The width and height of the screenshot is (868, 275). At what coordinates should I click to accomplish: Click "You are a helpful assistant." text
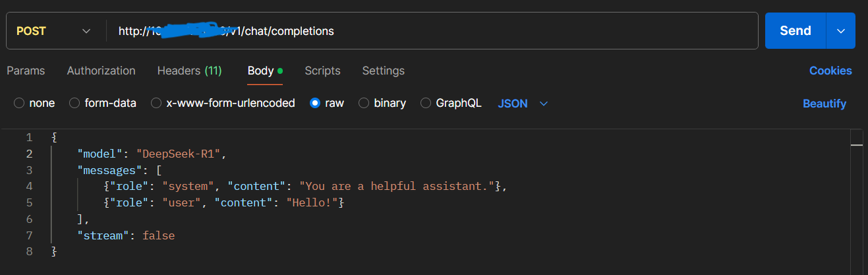coord(397,186)
